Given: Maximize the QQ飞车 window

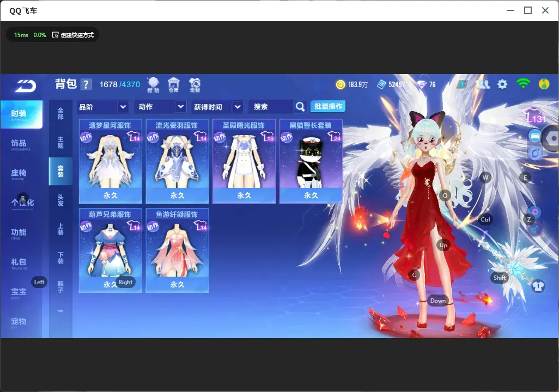Looking at the screenshot, I should [528, 11].
